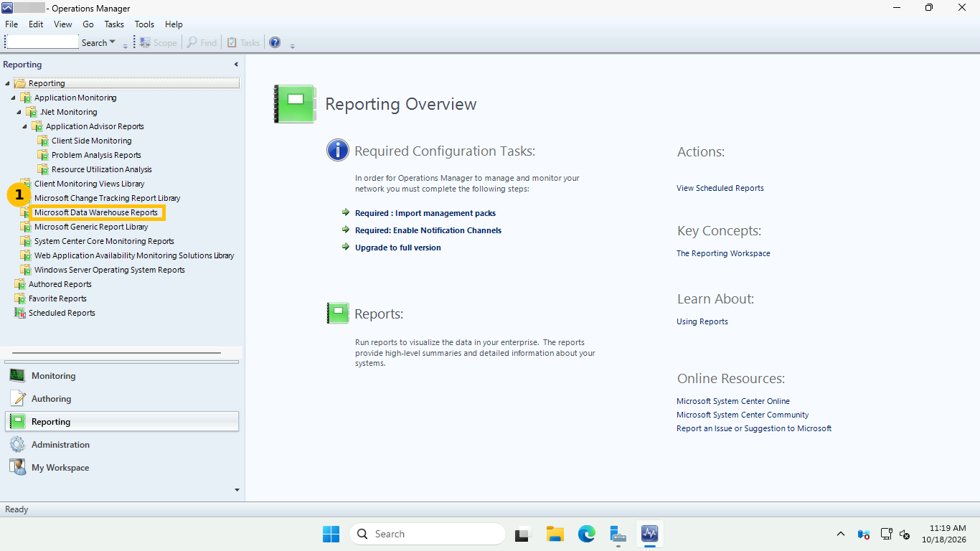Switch to the Monitoring workspace
The height and width of the screenshot is (551, 980).
[x=121, y=376]
